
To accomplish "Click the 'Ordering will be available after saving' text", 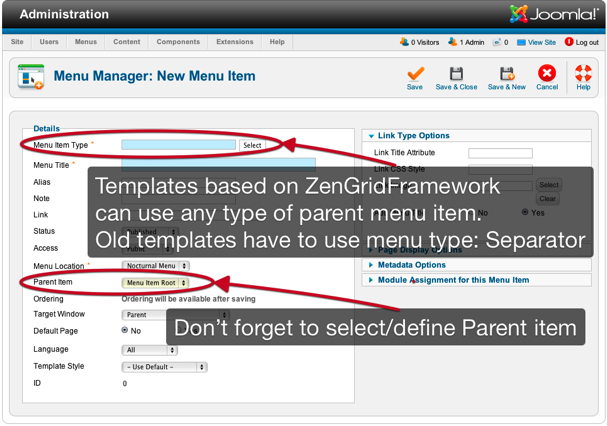I will point(189,299).
